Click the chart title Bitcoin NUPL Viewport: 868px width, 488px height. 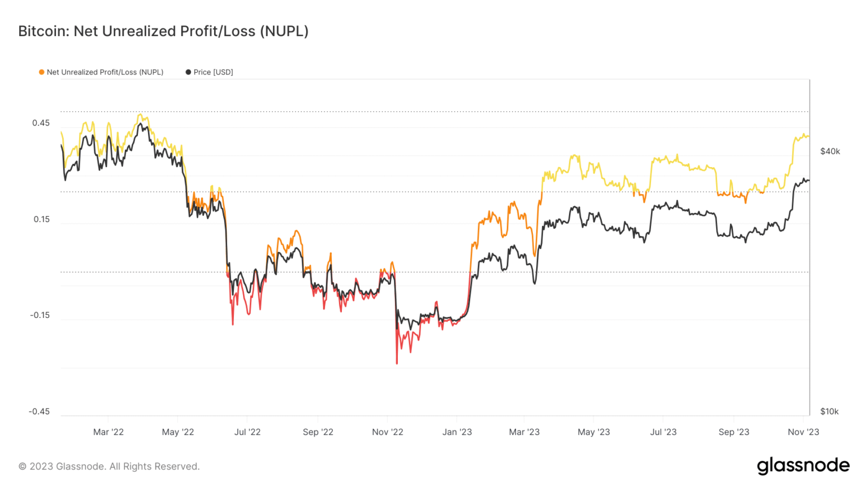click(163, 31)
